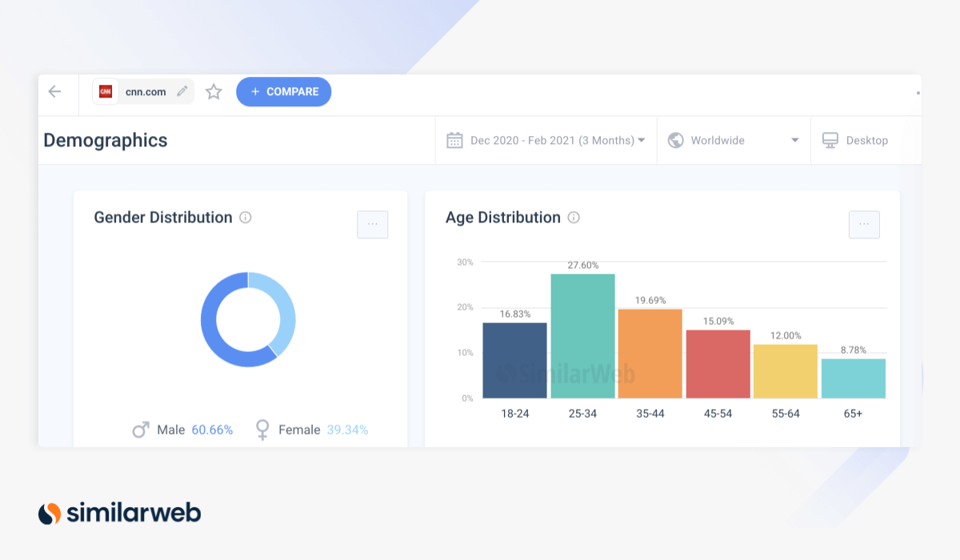The image size is (960, 560).
Task: Show Gender Distribution info tooltip icon
Action: click(246, 218)
